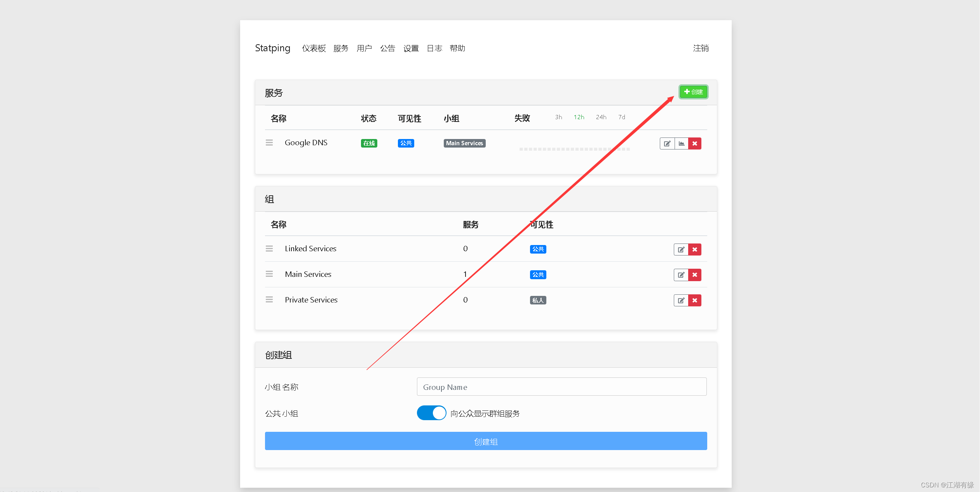
Task: Click the Google DNS failures timeline bar
Action: pyautogui.click(x=574, y=149)
